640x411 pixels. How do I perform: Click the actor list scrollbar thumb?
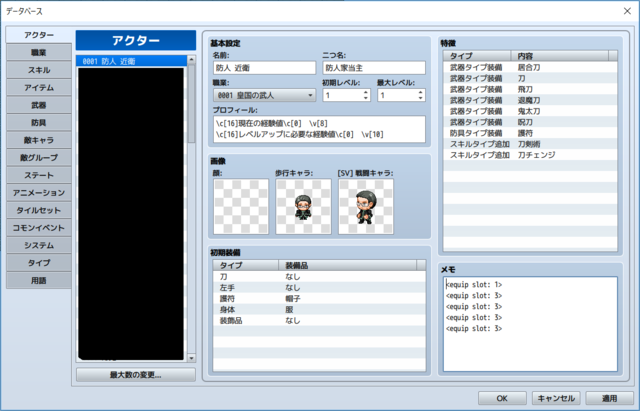tap(191, 104)
